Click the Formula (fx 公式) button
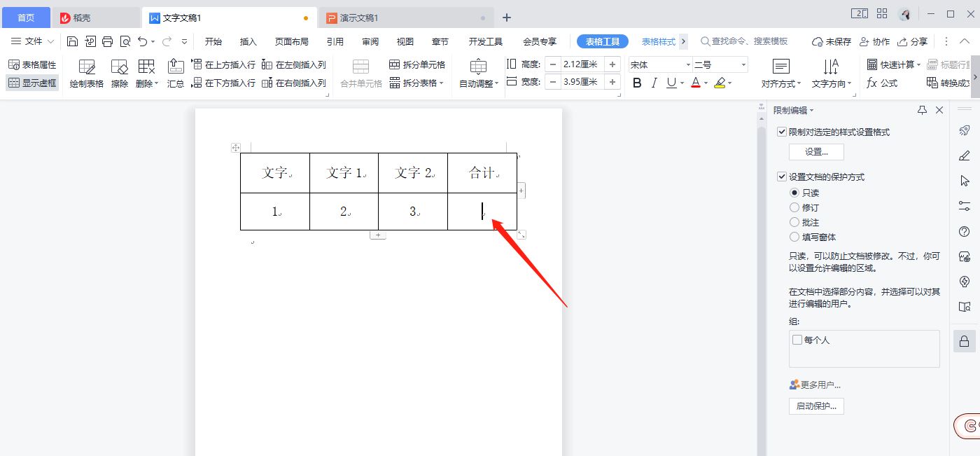The height and width of the screenshot is (456, 980). 882,83
